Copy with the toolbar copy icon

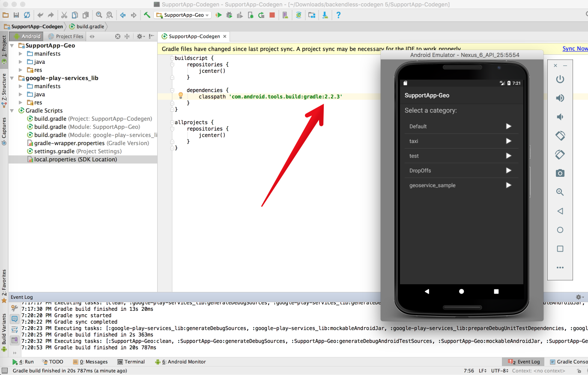75,15
